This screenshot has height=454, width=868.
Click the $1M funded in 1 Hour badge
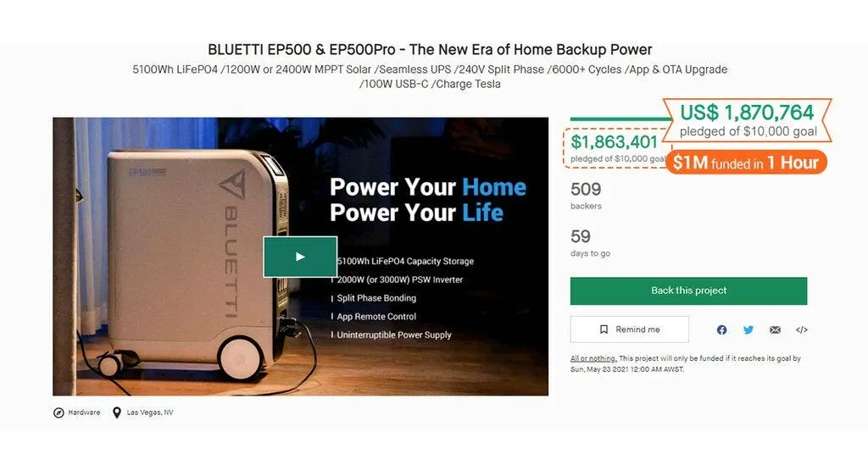pyautogui.click(x=746, y=163)
